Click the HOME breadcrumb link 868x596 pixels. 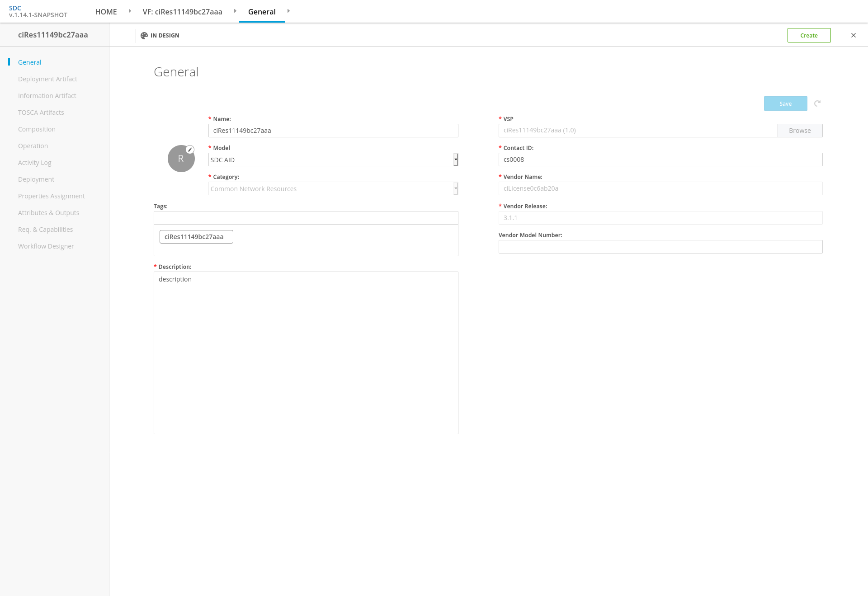click(x=106, y=12)
